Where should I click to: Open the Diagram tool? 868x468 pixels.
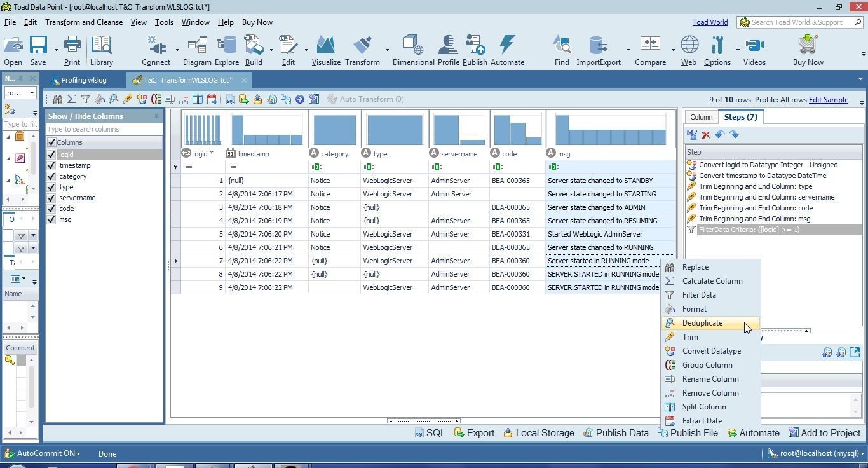(x=197, y=51)
